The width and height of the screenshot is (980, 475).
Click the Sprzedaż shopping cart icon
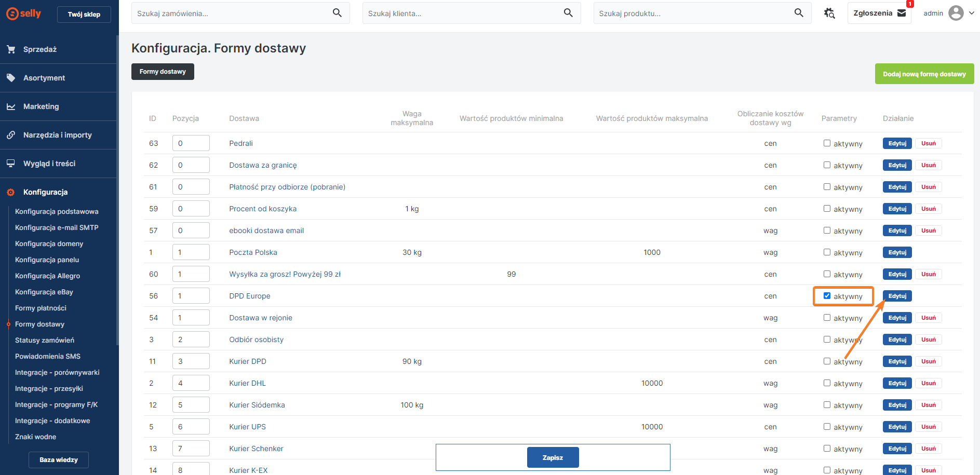[11, 49]
